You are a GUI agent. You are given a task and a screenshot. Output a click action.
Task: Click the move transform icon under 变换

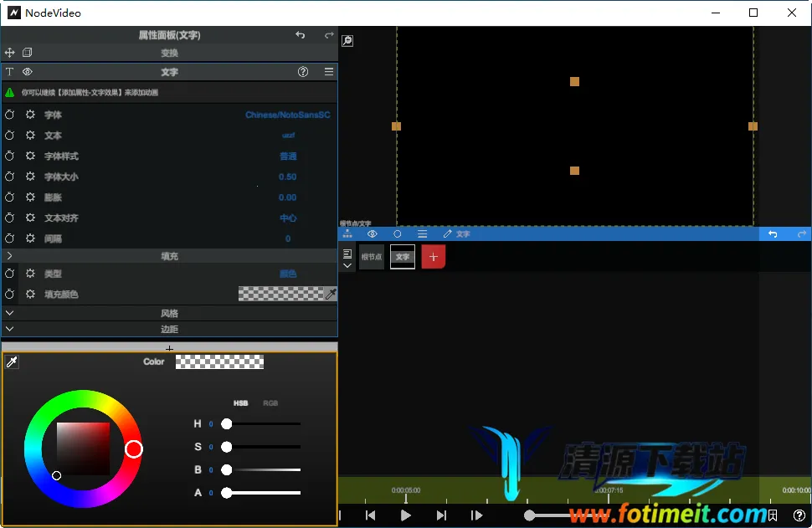click(10, 53)
